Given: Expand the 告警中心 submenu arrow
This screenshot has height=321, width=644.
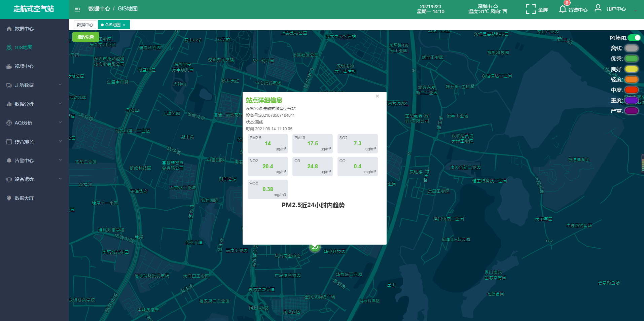Looking at the screenshot, I should click(x=60, y=160).
